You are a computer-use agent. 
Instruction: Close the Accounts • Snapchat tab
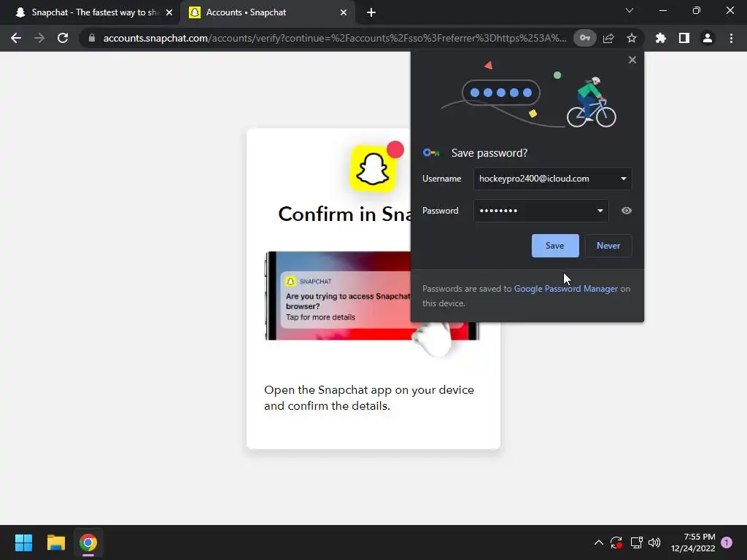tap(344, 13)
